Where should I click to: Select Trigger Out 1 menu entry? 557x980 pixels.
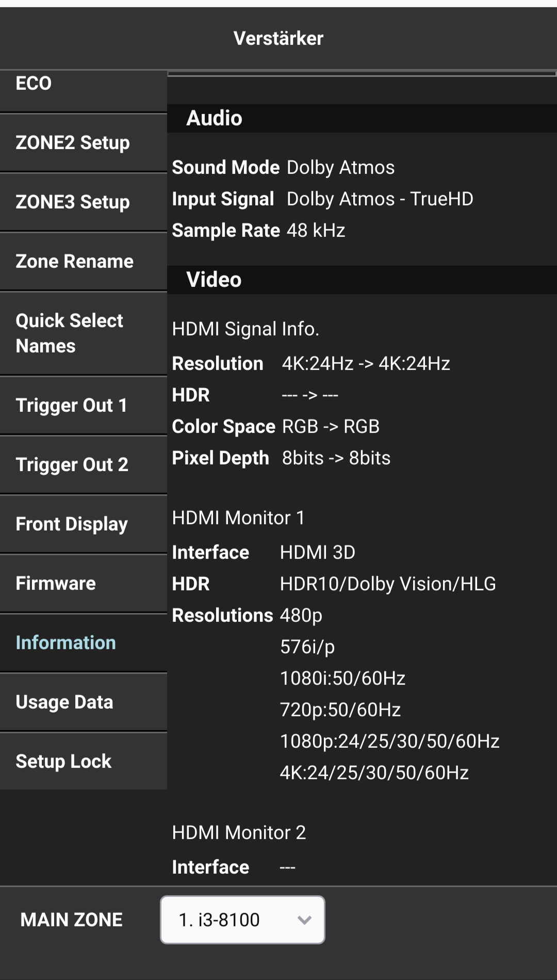[x=83, y=406]
